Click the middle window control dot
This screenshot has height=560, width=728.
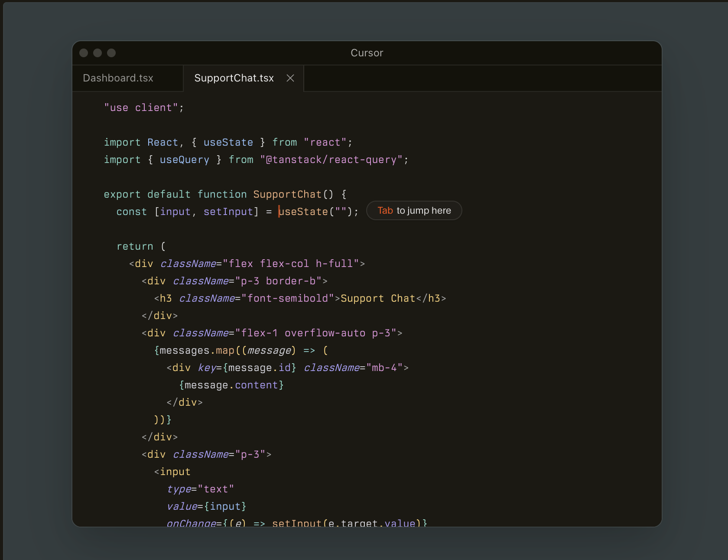click(x=97, y=53)
